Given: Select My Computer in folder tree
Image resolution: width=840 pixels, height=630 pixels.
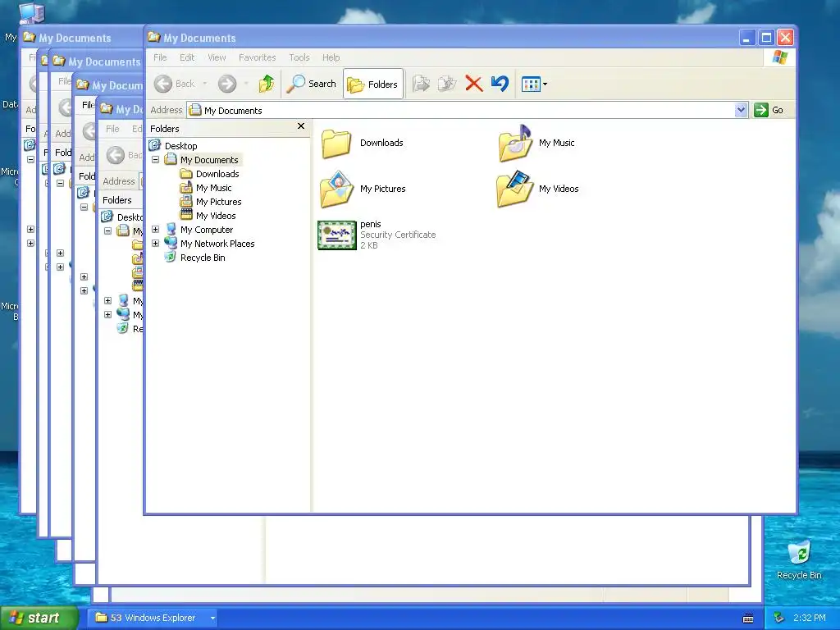Looking at the screenshot, I should [206, 230].
